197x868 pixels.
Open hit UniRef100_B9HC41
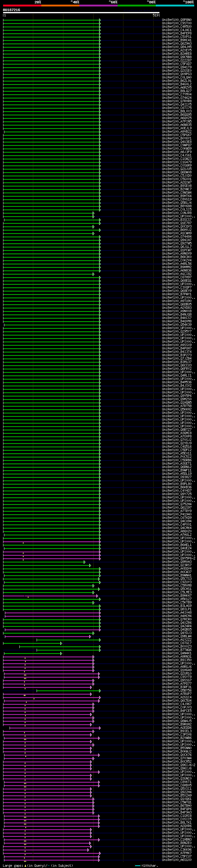click(176, 40)
